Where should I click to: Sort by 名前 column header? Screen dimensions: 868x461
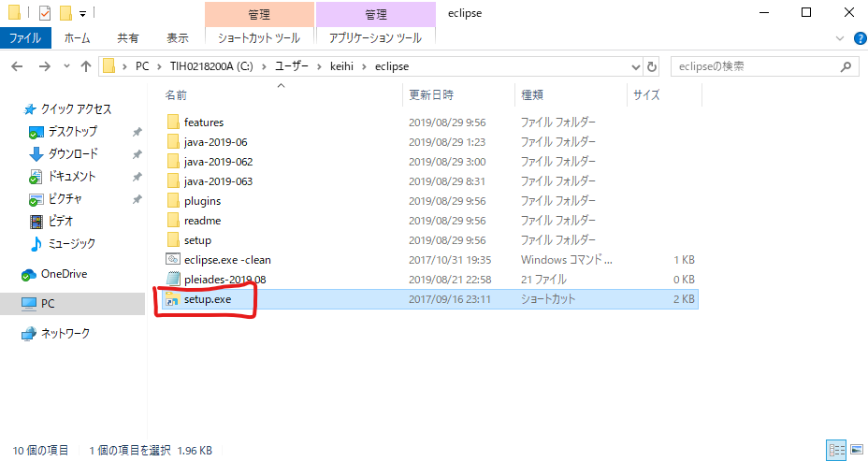pyautogui.click(x=176, y=95)
